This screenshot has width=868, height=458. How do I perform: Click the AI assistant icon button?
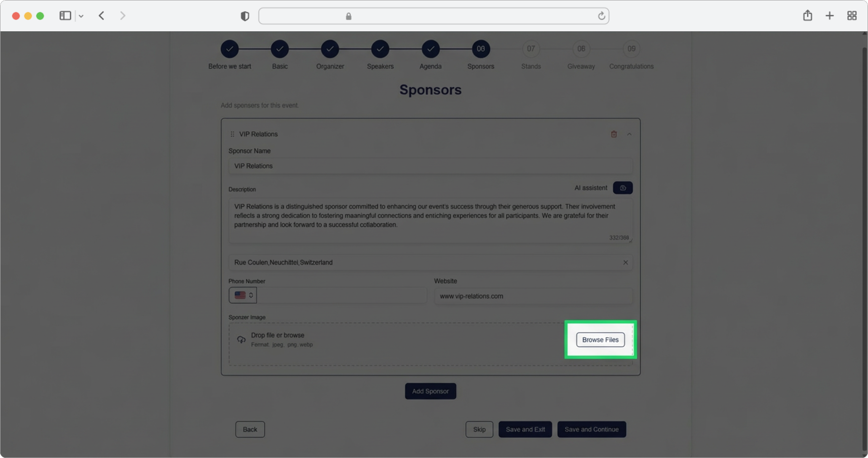point(623,188)
